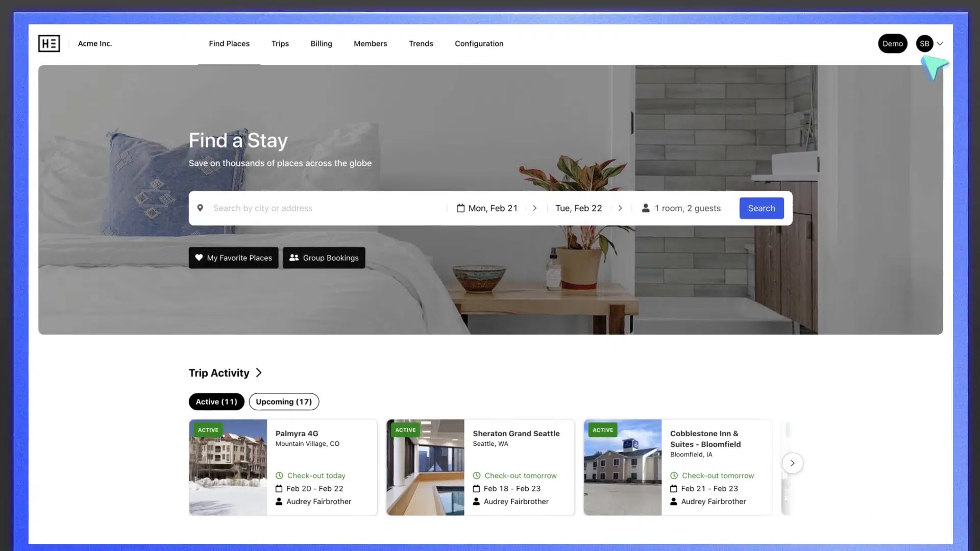Open the 1 room, 2 guests selector
980x551 pixels.
pos(687,208)
